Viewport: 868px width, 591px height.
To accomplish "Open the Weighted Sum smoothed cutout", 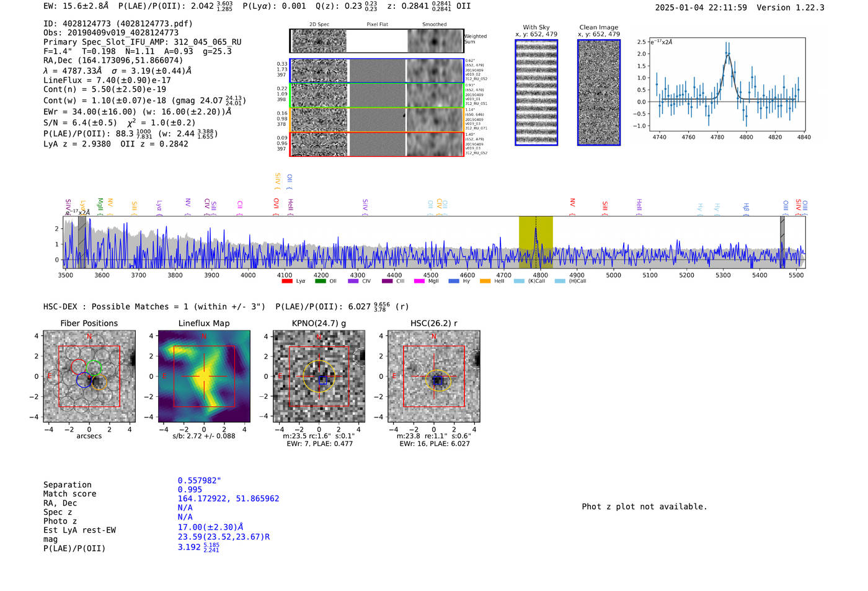I will coord(435,41).
